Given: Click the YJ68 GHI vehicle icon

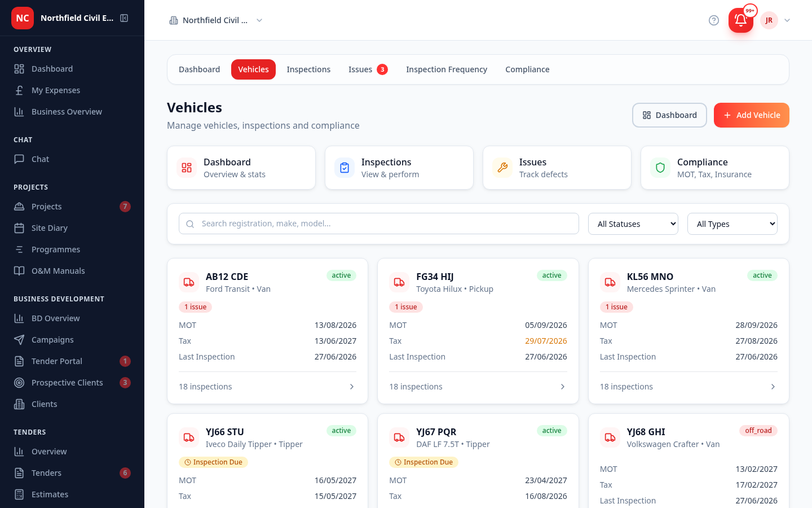Looking at the screenshot, I should coord(610,437).
